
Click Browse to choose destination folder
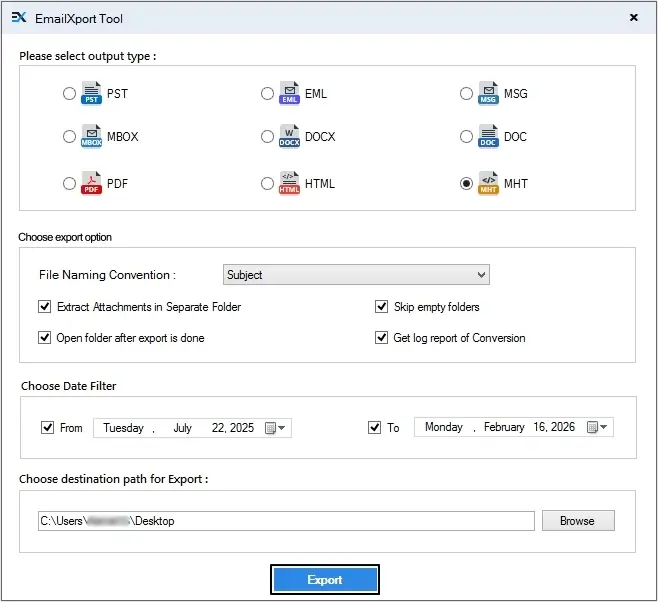tap(577, 521)
